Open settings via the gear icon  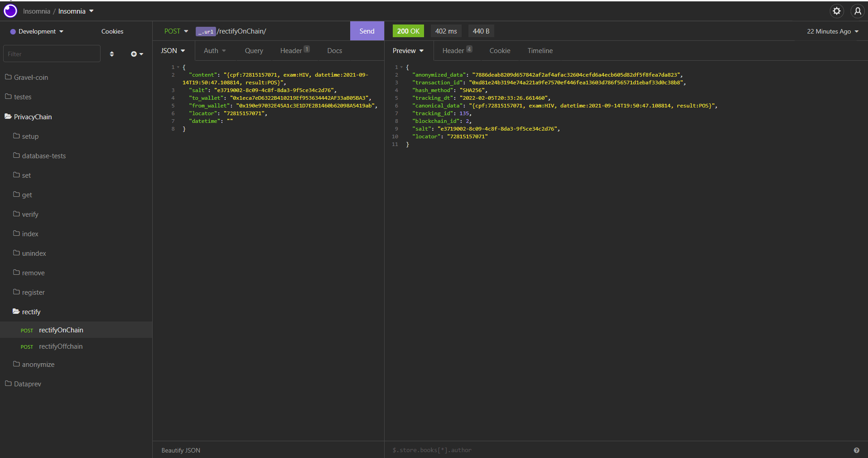click(x=836, y=11)
